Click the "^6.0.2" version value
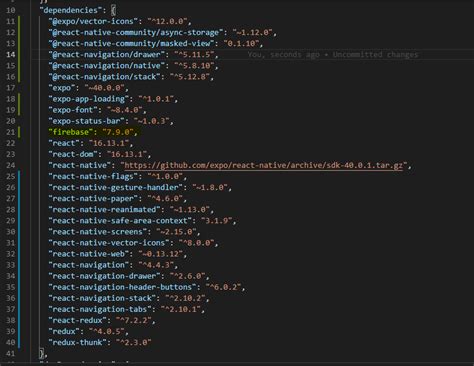The width and height of the screenshot is (474, 366). tap(224, 287)
